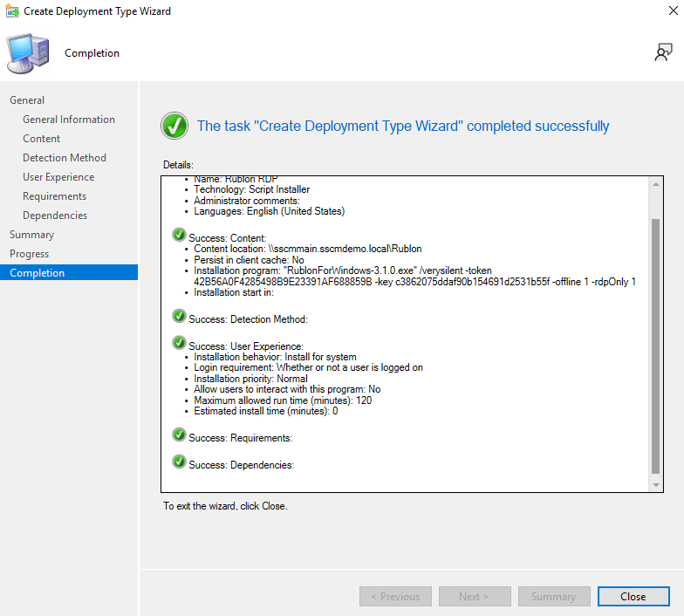Click the green check beside Success: Dependencies
The height and width of the screenshot is (616, 684).
179,462
